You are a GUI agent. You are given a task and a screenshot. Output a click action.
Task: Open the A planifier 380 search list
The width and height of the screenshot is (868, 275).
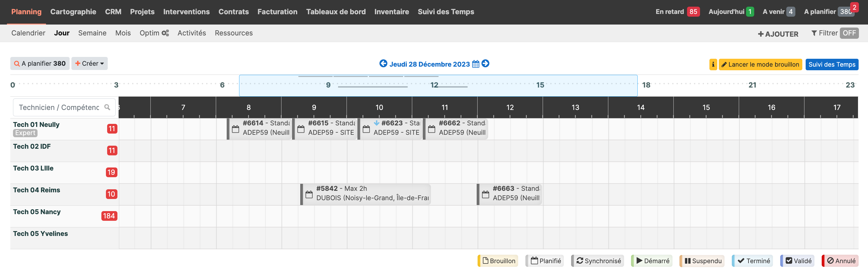click(x=40, y=63)
